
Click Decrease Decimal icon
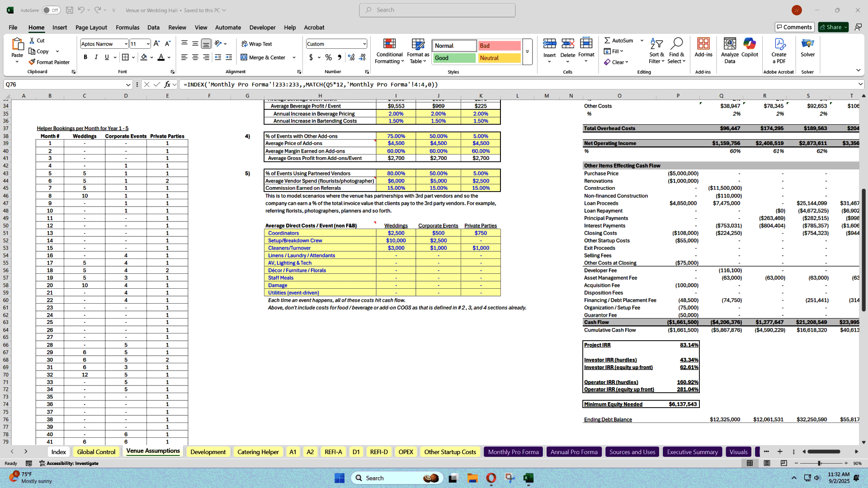[362, 57]
